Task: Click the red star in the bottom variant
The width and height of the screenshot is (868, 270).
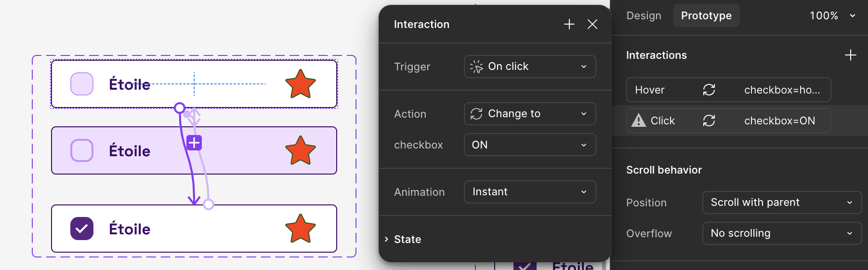Action: click(x=301, y=229)
